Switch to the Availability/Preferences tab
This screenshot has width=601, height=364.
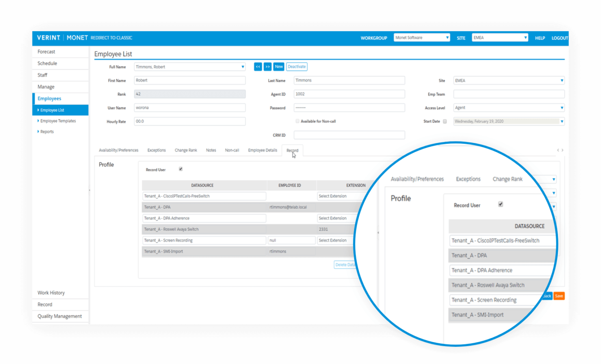coord(119,150)
